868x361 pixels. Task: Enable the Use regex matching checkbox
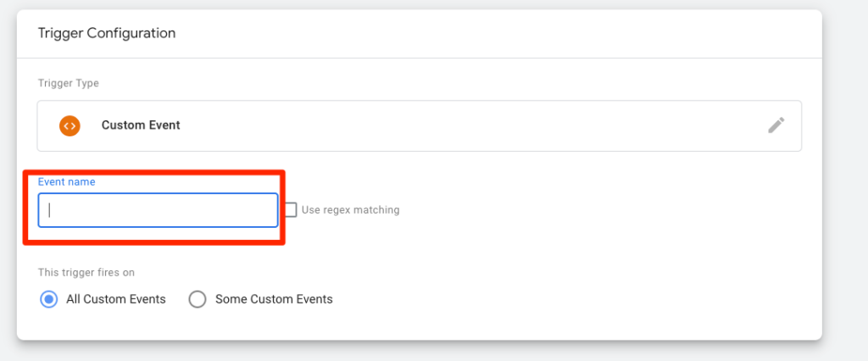(291, 209)
